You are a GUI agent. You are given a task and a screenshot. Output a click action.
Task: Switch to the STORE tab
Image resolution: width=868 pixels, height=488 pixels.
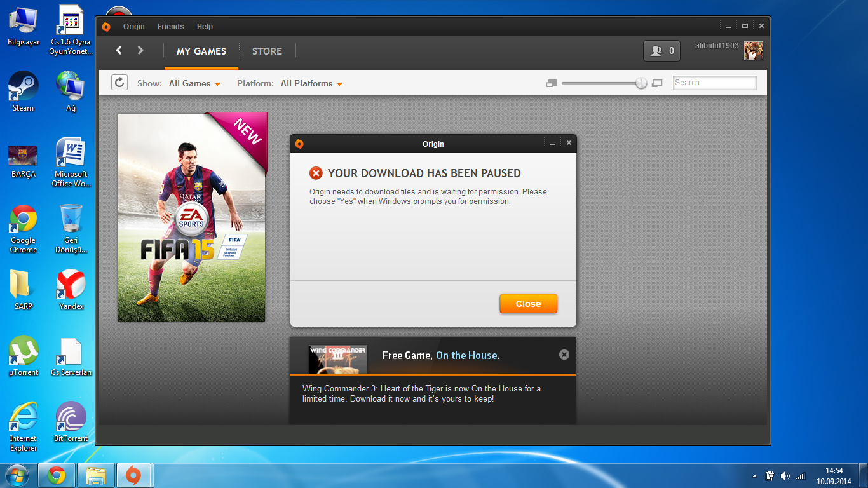[x=267, y=51]
